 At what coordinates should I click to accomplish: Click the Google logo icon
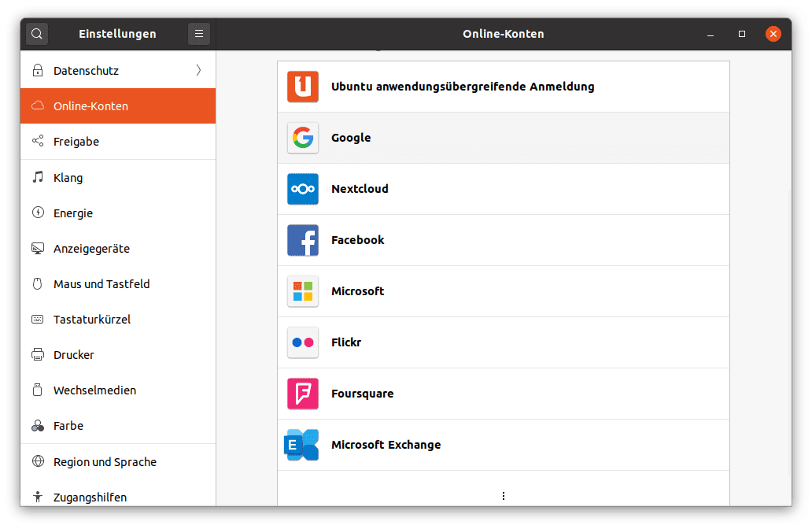(303, 138)
